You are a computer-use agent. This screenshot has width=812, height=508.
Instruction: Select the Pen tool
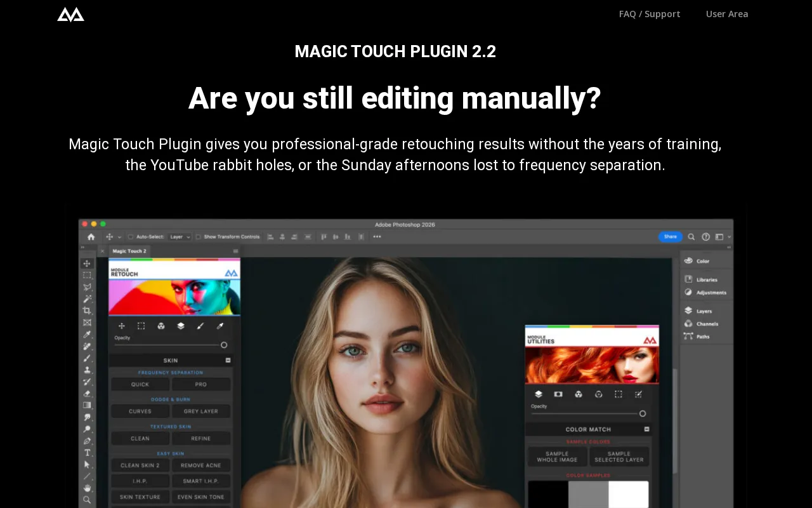click(87, 441)
